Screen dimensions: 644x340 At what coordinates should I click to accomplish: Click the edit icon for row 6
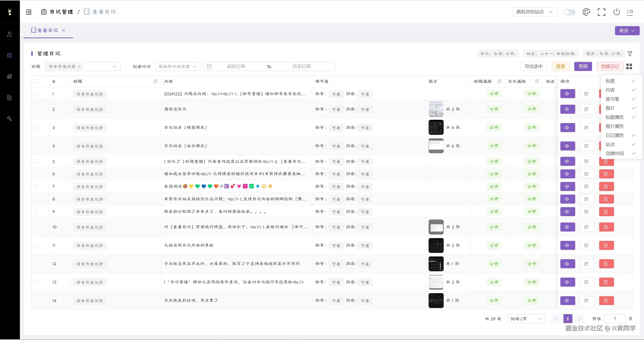click(x=587, y=174)
